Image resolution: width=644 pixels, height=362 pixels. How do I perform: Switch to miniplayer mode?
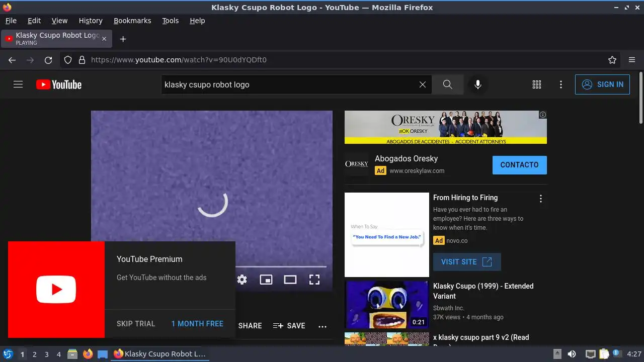pos(266,280)
